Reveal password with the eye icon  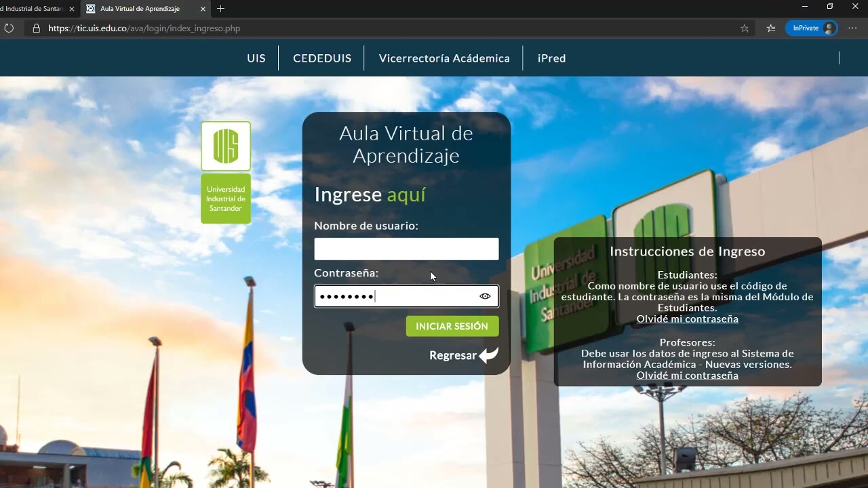[x=485, y=296]
